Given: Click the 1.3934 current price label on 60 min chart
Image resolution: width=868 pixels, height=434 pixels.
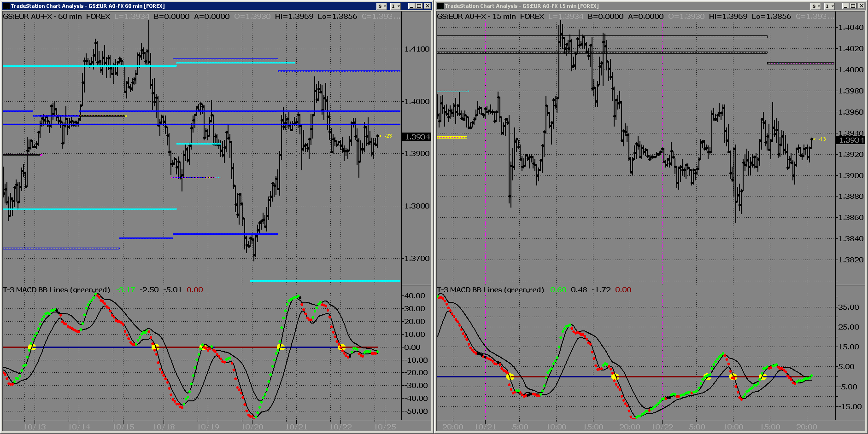Looking at the screenshot, I should (416, 137).
